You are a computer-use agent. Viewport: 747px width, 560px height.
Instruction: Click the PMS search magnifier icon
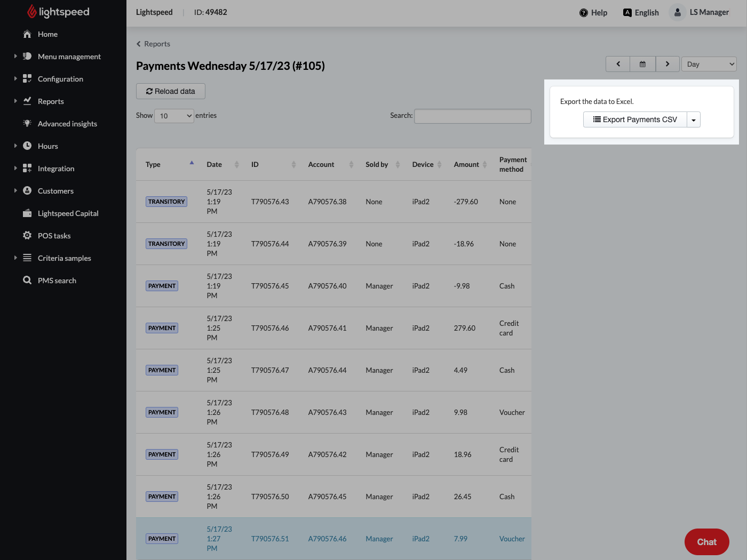[x=27, y=280]
